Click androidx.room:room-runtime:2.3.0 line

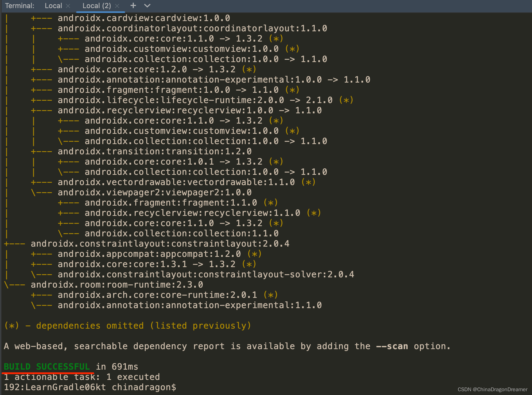(x=117, y=285)
